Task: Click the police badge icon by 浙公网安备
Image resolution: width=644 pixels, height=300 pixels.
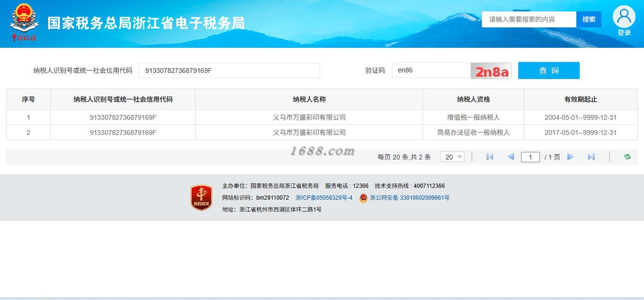Action: coord(363,198)
